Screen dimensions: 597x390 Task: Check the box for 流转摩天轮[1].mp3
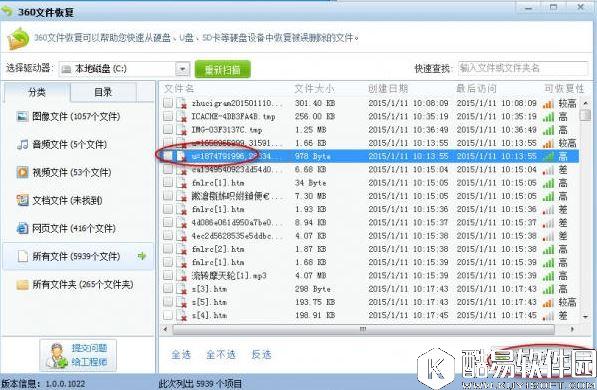[168, 275]
